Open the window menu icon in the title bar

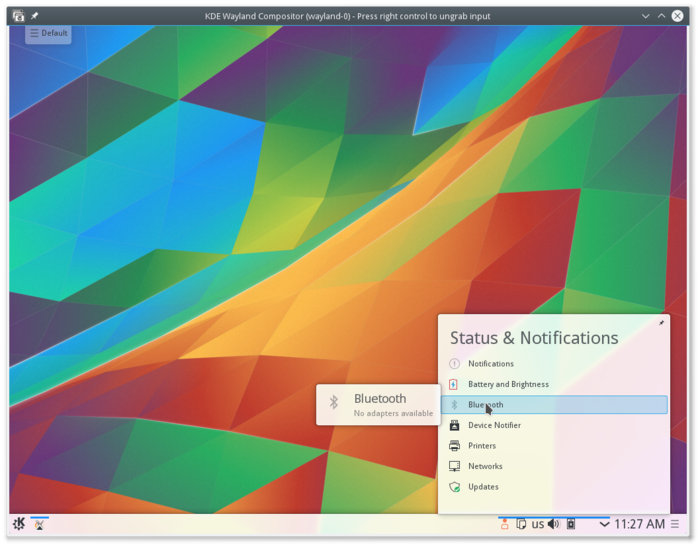point(19,16)
